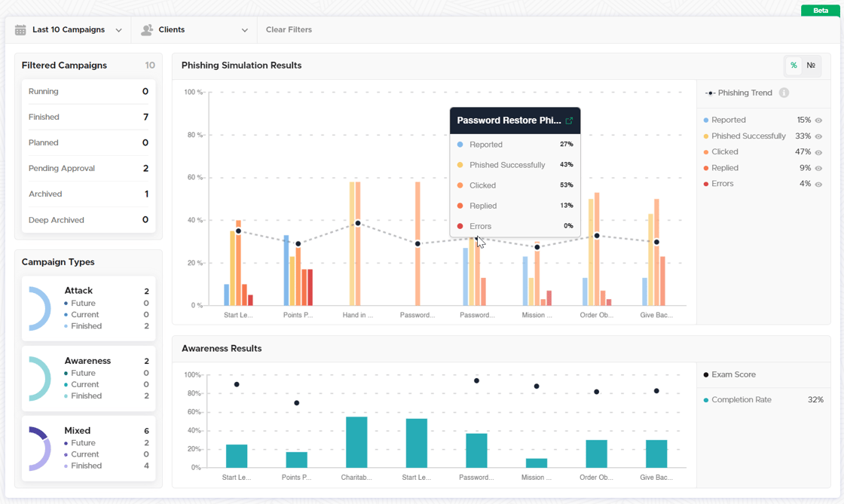Hide the Reported series with its eye toggle
Viewport: 844px width, 504px height.
819,120
